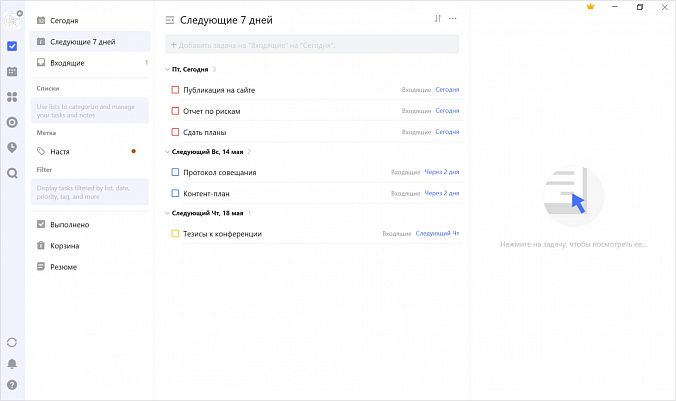
Task: Click Через 2 дня date of Протокол совещания
Action: coord(442,172)
